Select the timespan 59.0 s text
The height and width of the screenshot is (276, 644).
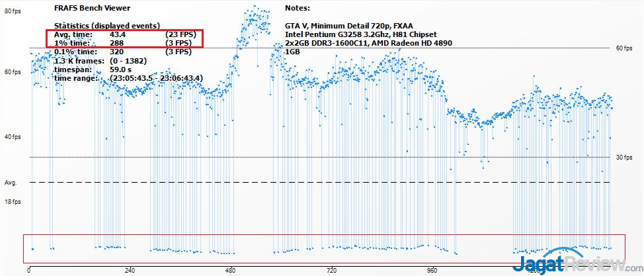pyautogui.click(x=118, y=69)
